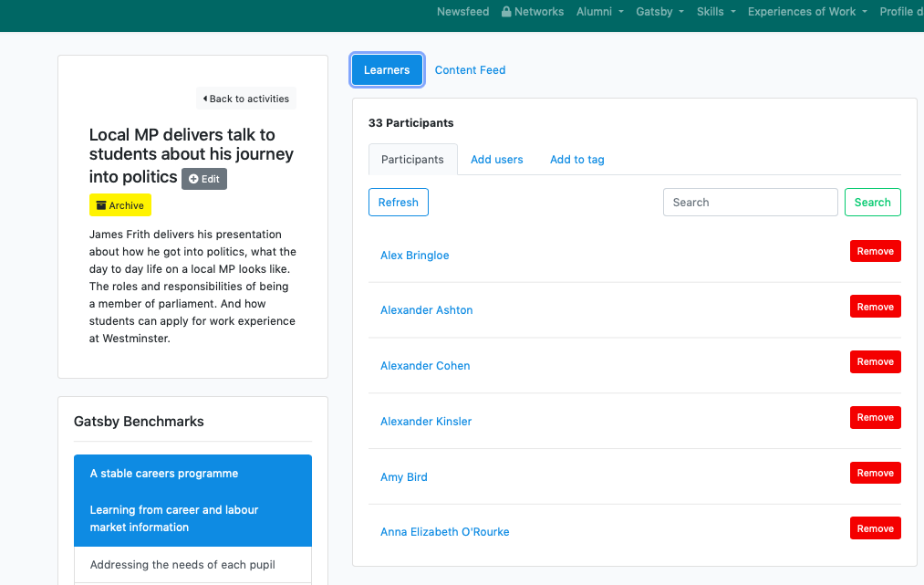Open Amy Bird's profile link
The height and width of the screenshot is (585, 924).
coord(404,477)
